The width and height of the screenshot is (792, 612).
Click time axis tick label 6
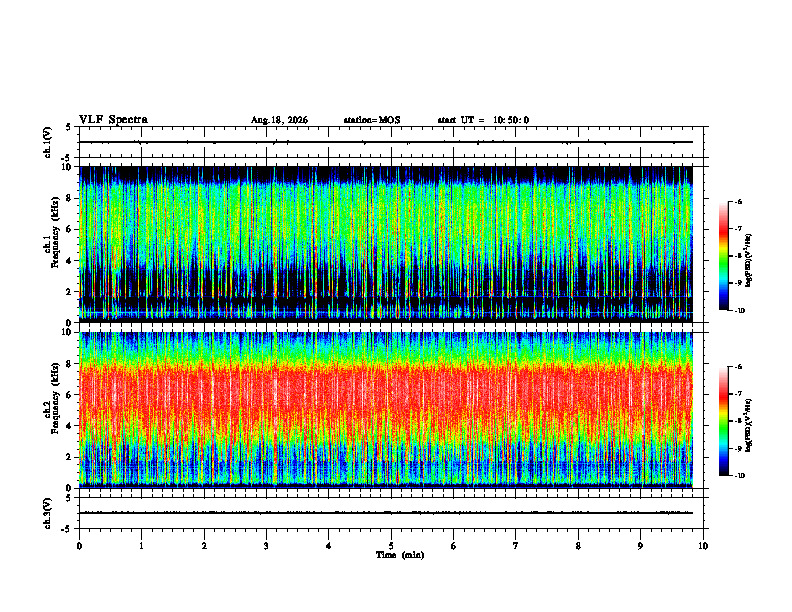(x=454, y=546)
